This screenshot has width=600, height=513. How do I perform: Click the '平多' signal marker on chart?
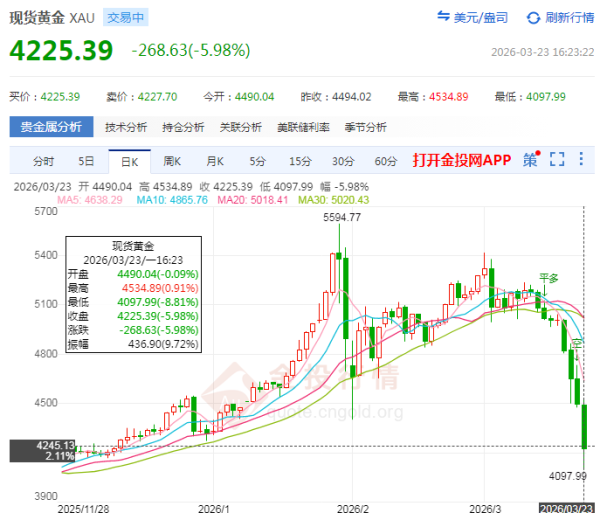548,276
